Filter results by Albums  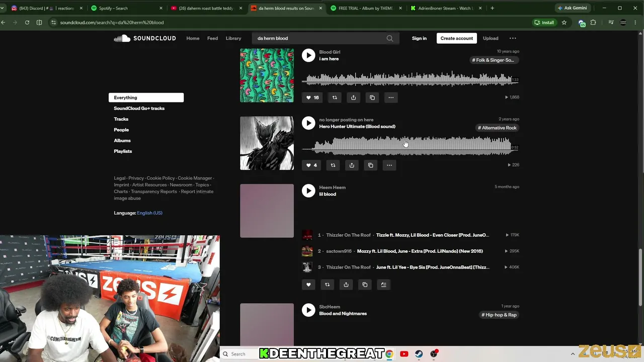(x=122, y=141)
